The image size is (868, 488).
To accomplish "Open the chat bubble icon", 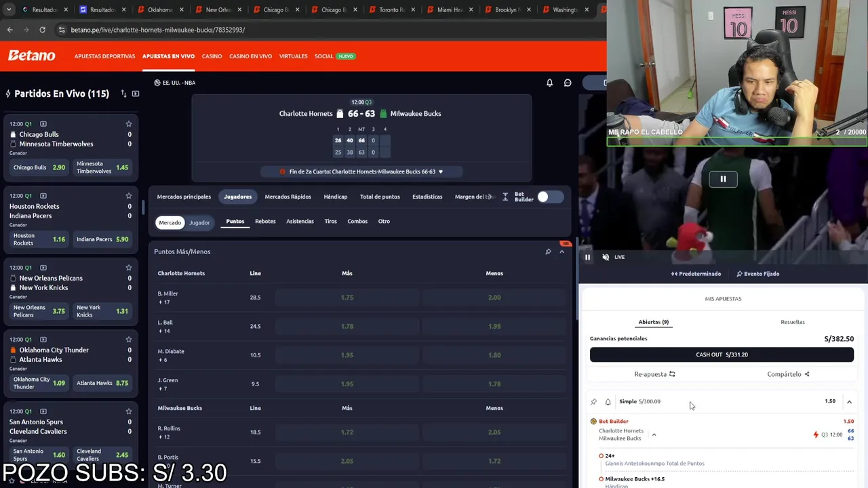I will [x=568, y=83].
